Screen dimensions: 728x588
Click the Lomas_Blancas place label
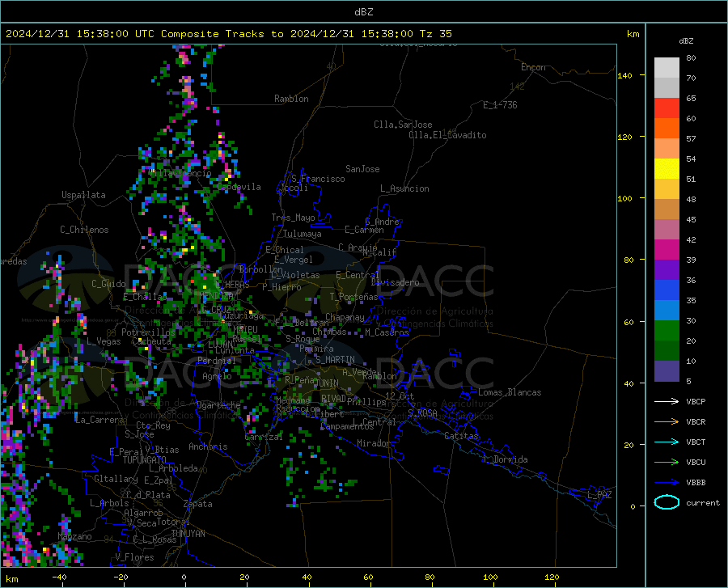pyautogui.click(x=510, y=392)
